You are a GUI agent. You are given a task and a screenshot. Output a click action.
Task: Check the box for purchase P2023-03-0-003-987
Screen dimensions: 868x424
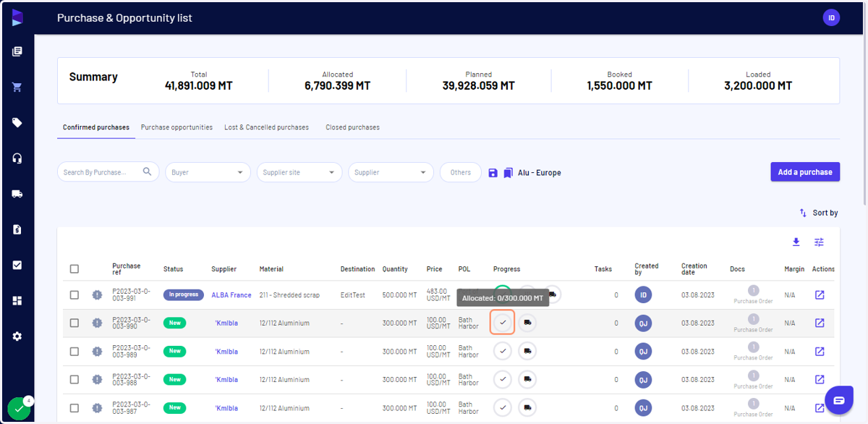click(x=75, y=408)
